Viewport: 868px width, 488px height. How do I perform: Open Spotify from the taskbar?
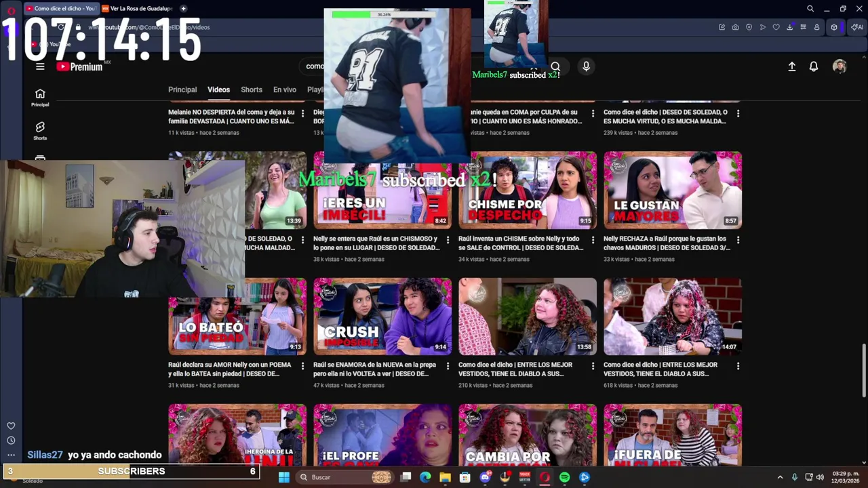[564, 477]
